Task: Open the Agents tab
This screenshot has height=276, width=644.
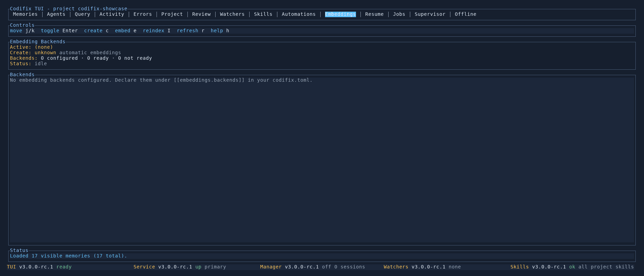Action: pos(56,14)
